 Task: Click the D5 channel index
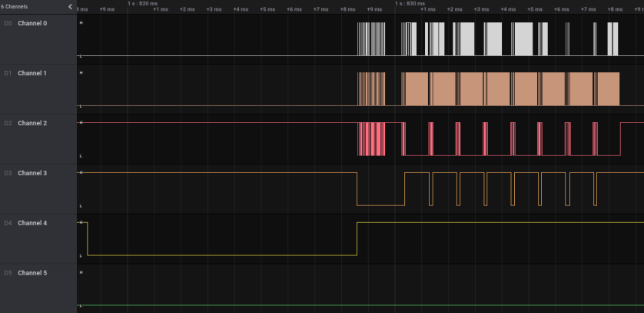(x=8, y=273)
